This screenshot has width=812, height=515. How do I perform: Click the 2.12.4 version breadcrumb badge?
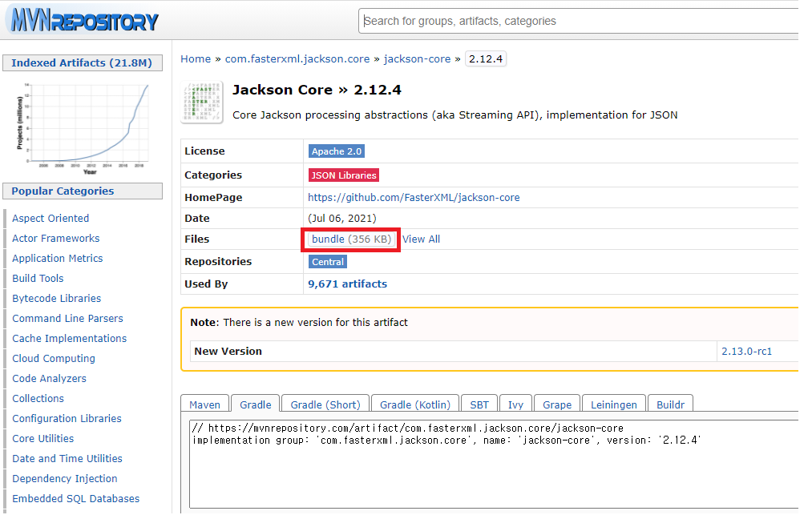click(x=486, y=59)
